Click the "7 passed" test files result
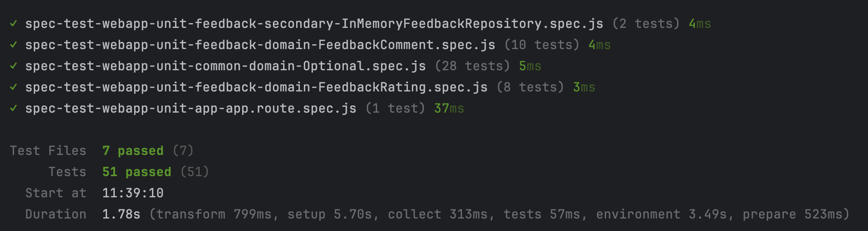This screenshot has height=231, width=868. [133, 151]
